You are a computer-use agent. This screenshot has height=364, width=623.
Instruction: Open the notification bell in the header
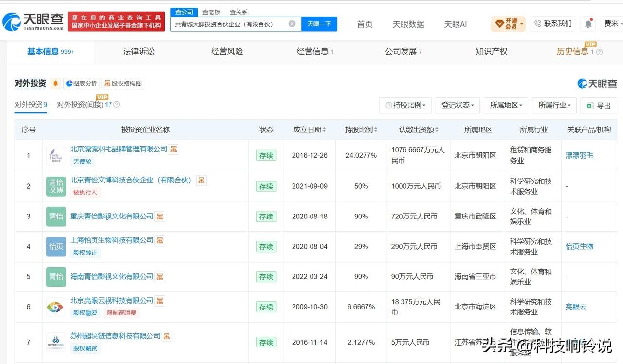(x=588, y=24)
